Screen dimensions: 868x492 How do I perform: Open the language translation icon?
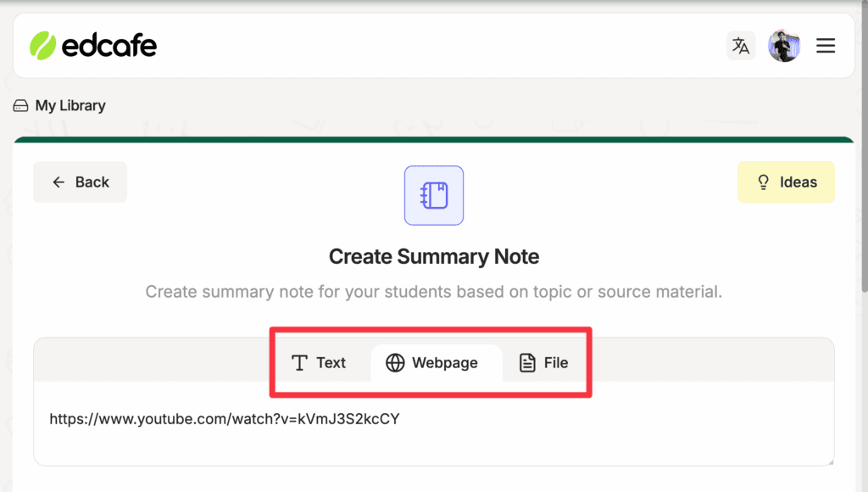(741, 46)
